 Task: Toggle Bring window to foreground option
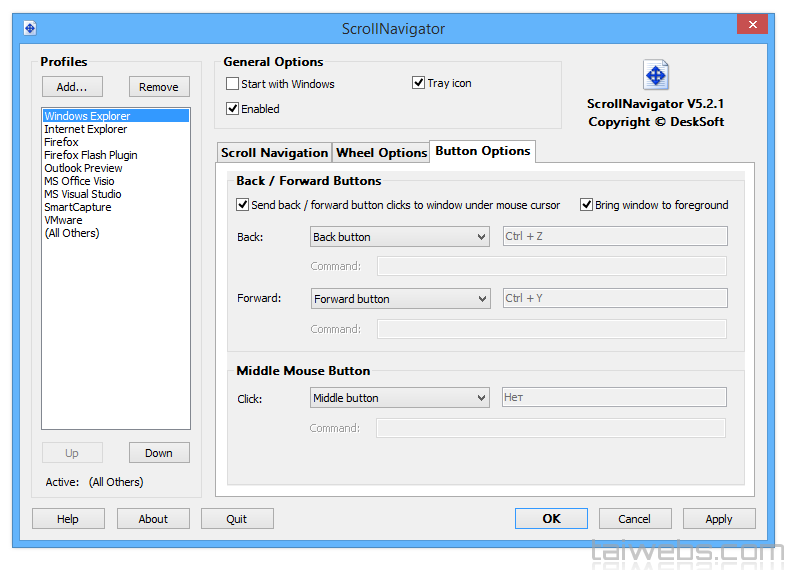[x=587, y=205]
